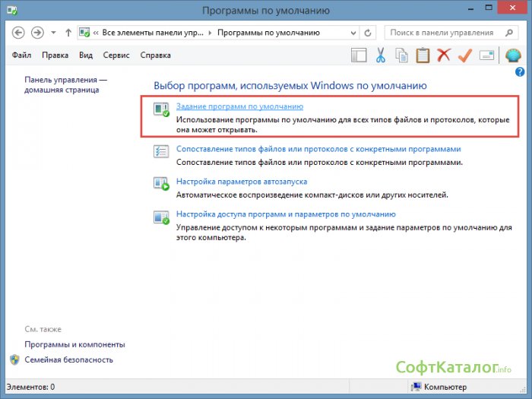Open Настройка параметров автозапуска link
Image resolution: width=532 pixels, height=399 pixels.
[242, 182]
